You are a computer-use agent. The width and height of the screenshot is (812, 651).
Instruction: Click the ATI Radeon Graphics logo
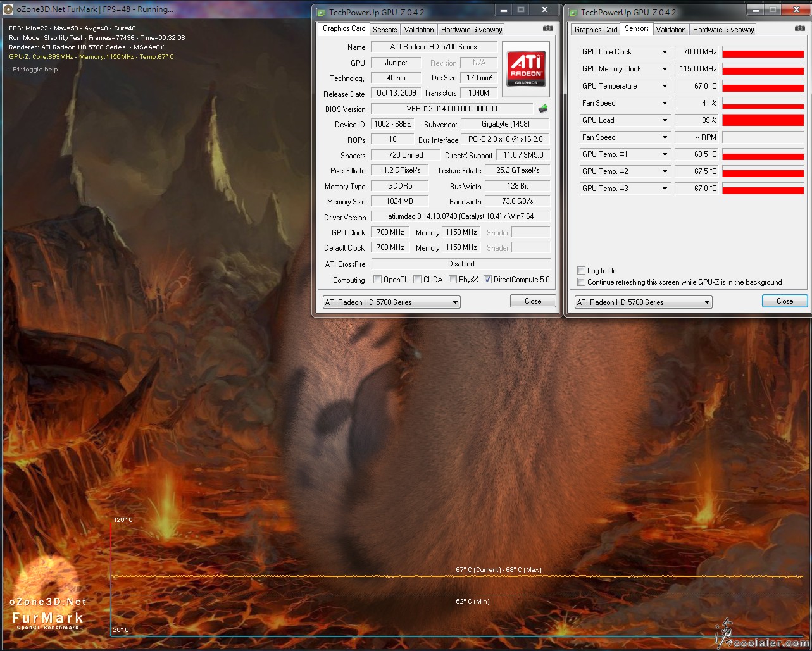pyautogui.click(x=525, y=68)
